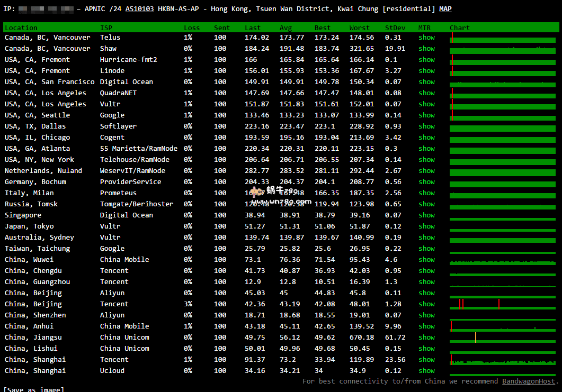Screen dimensions: 562x392
Task: Show MTR for Seattle Google row
Action: coord(426,115)
